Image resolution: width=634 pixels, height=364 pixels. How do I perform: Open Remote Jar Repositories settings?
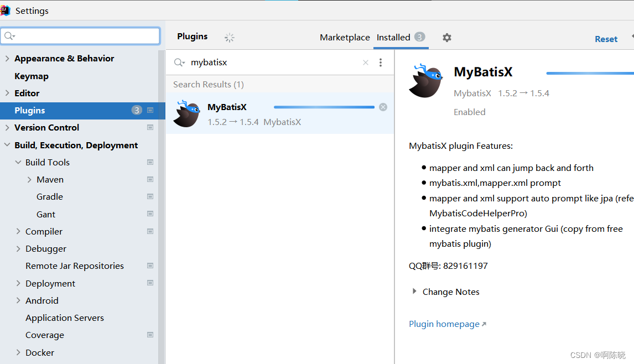[74, 266]
